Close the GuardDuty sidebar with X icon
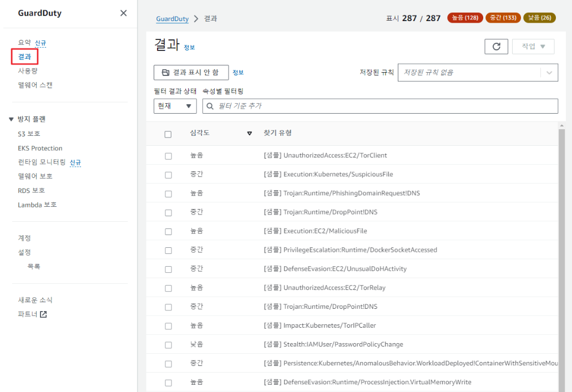The height and width of the screenshot is (392, 572). 124,13
